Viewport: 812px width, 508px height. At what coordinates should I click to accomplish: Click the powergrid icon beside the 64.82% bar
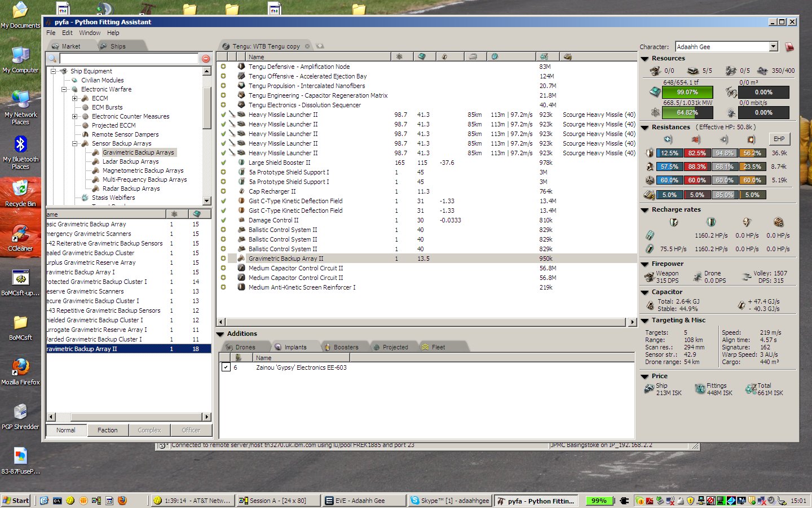click(655, 112)
